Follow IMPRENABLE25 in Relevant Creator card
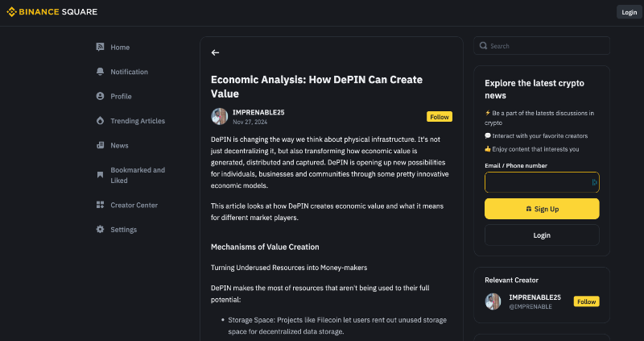 (586, 301)
